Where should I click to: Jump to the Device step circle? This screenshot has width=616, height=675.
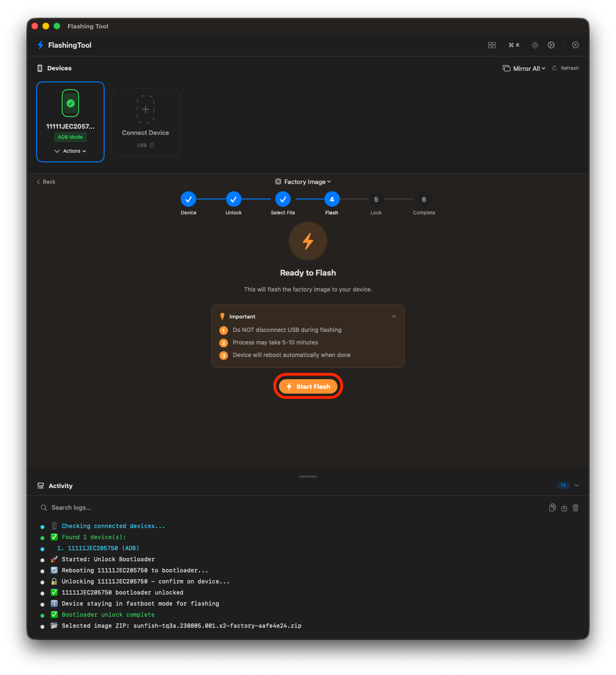[188, 199]
